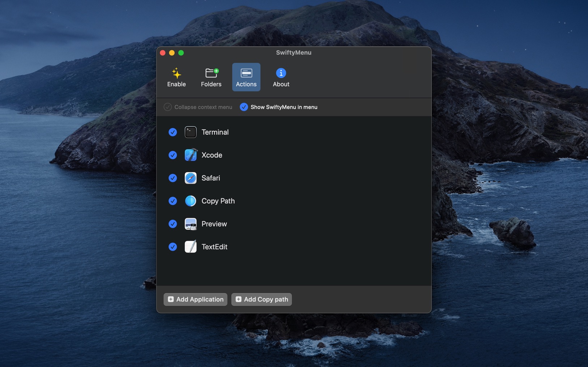Click the Safari compass icon
588x367 pixels.
click(191, 178)
